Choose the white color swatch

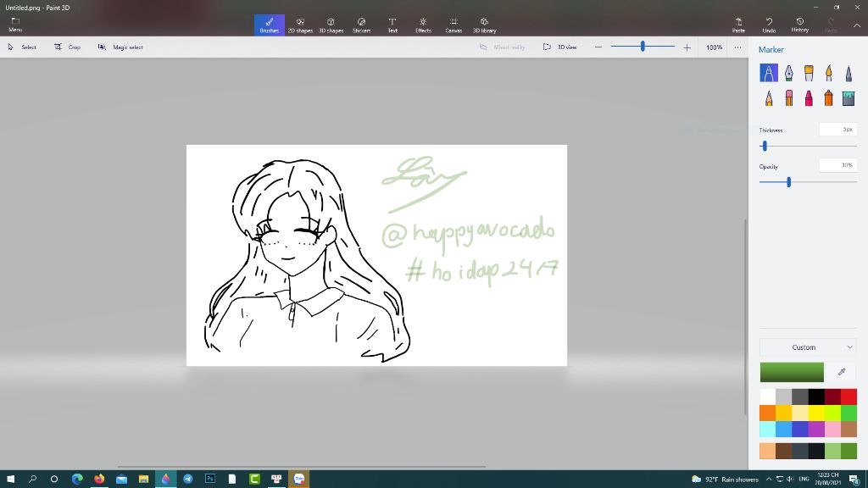pos(767,396)
